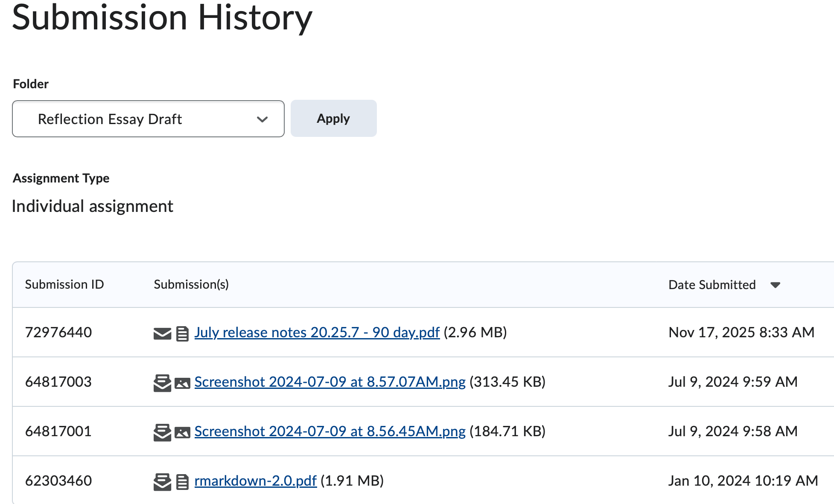Click the document icon beside rmarkdown-2.0.pdf
834x504 pixels.
pyautogui.click(x=182, y=481)
